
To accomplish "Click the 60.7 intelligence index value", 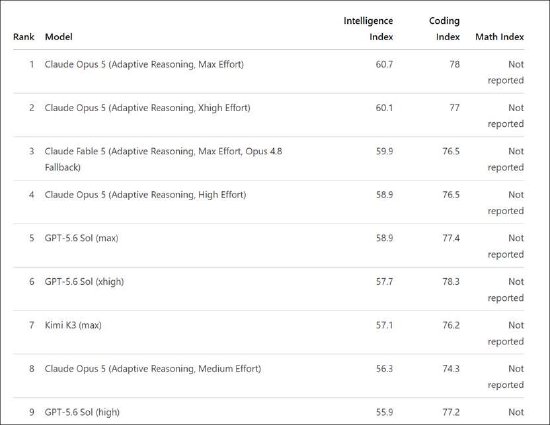I will pyautogui.click(x=384, y=65).
